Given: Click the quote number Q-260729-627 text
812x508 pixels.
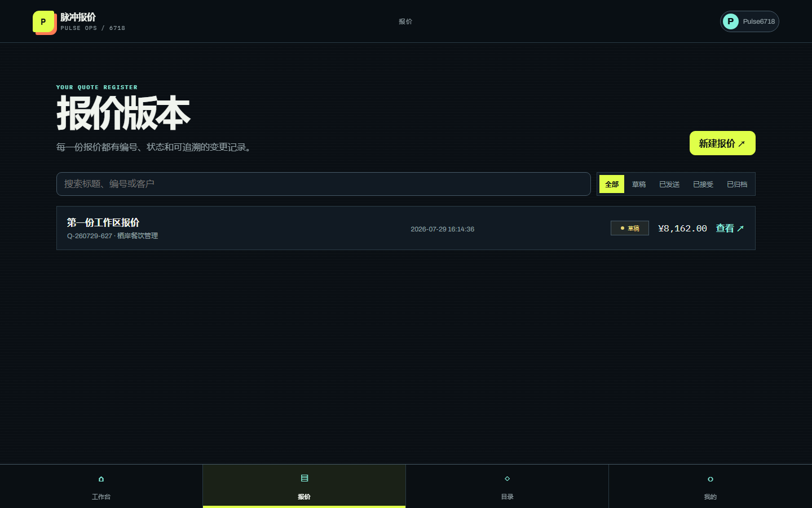Looking at the screenshot, I should (x=90, y=236).
